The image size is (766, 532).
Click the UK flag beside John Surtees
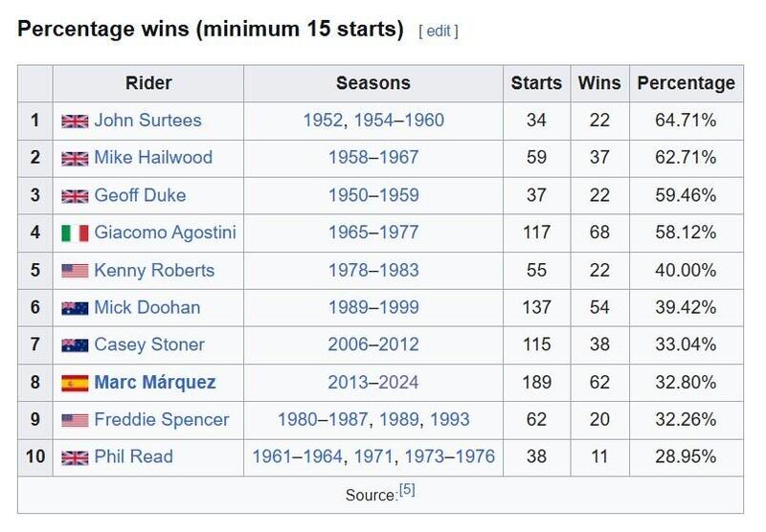click(74, 121)
